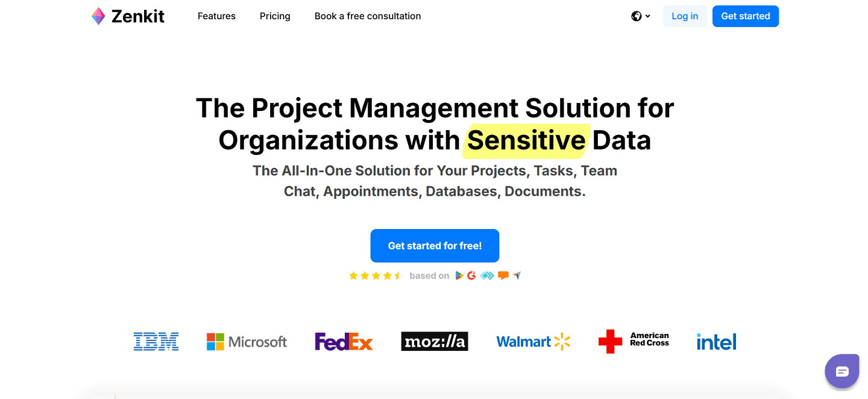Click the orange speech bubble review icon
The height and width of the screenshot is (399, 868).
tap(503, 275)
